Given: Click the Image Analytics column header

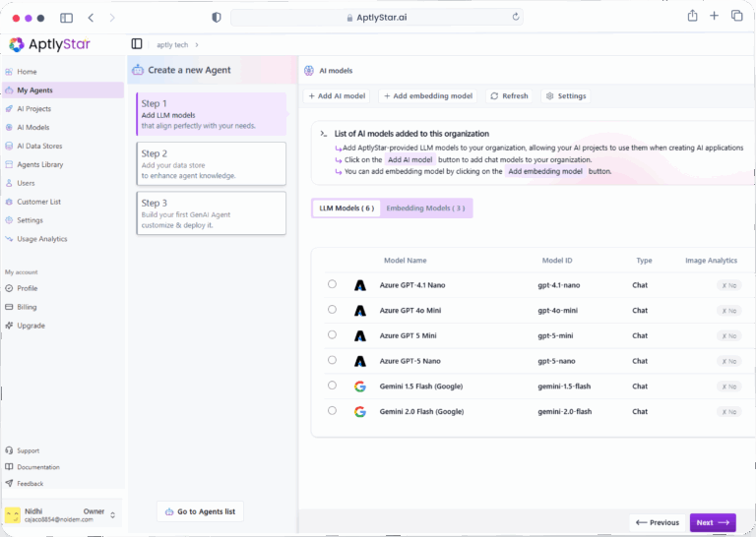Looking at the screenshot, I should pyautogui.click(x=711, y=261).
